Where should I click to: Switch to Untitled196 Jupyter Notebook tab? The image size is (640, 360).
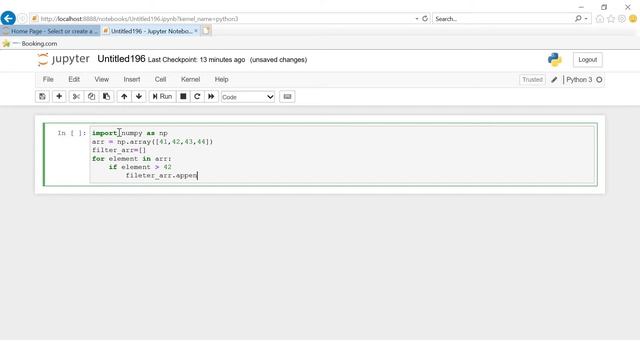point(149,31)
